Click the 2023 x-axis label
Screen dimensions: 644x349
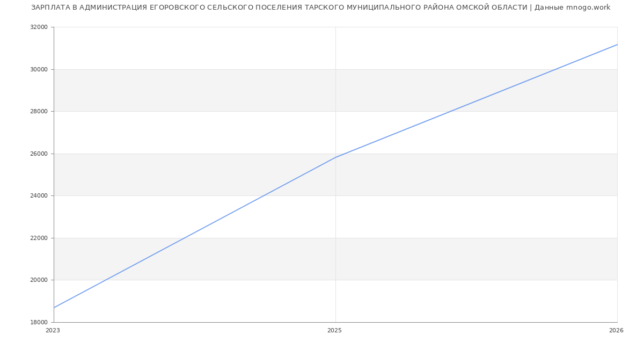pyautogui.click(x=53, y=331)
